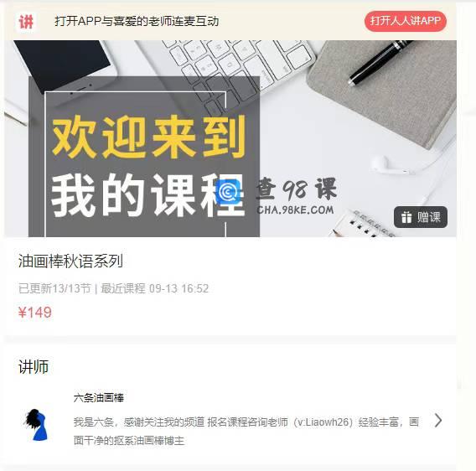Click the pen on the notebook in the banner
Image resolution: width=476 pixels, height=471 pixels.
(x=379, y=63)
